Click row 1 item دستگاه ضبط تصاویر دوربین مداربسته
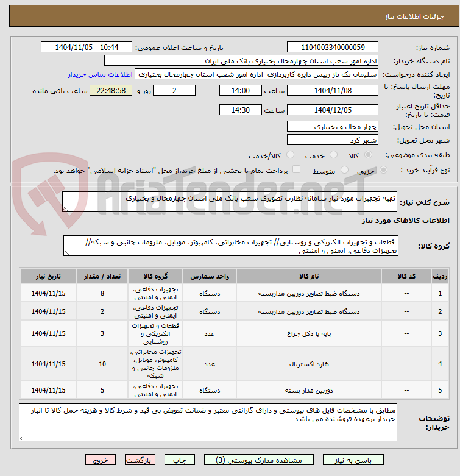Image resolution: width=460 pixels, height=476 pixels. (x=308, y=294)
